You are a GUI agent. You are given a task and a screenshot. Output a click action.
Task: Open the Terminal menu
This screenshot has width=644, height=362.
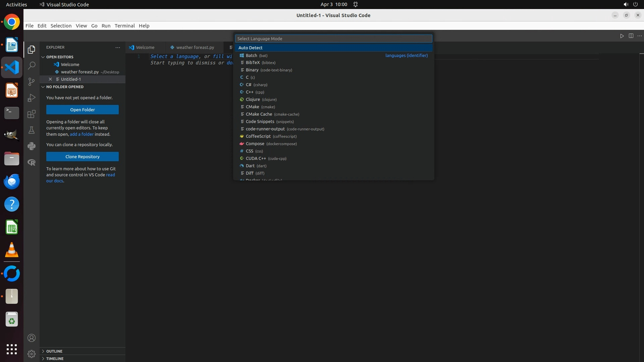[x=124, y=26]
